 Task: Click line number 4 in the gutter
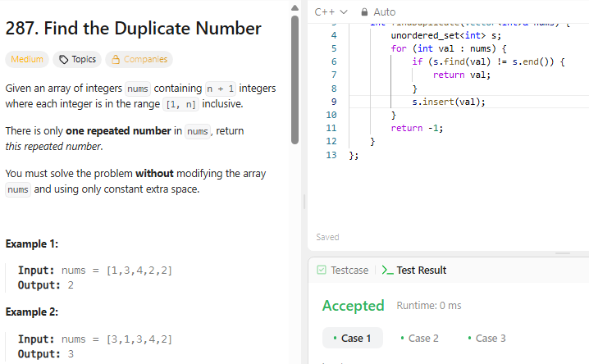334,35
